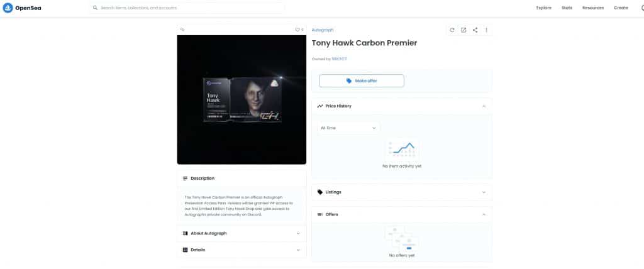The width and height of the screenshot is (644, 269).
Task: Open the Stats menu
Action: pos(567,8)
